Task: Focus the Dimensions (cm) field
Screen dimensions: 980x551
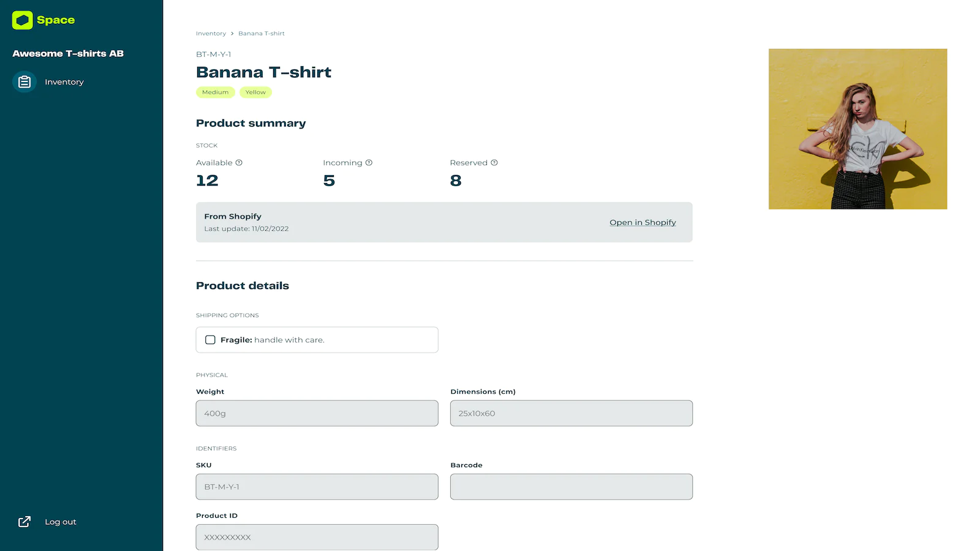Action: coord(571,413)
